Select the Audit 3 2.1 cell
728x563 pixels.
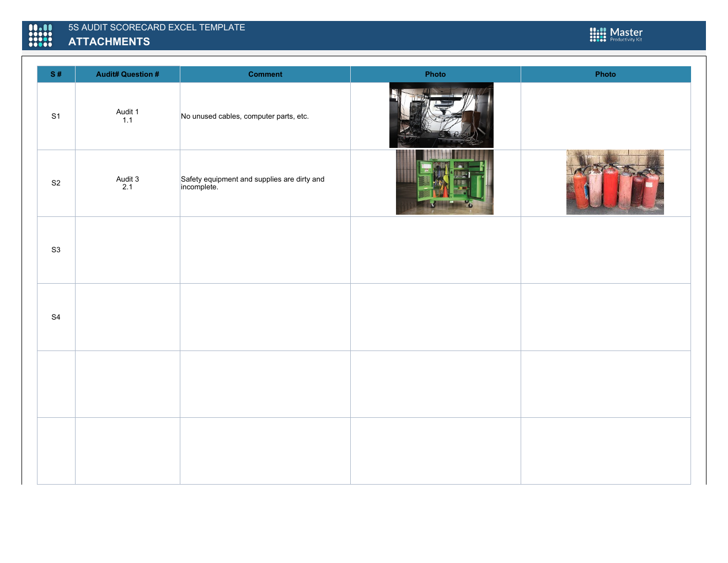[127, 183]
